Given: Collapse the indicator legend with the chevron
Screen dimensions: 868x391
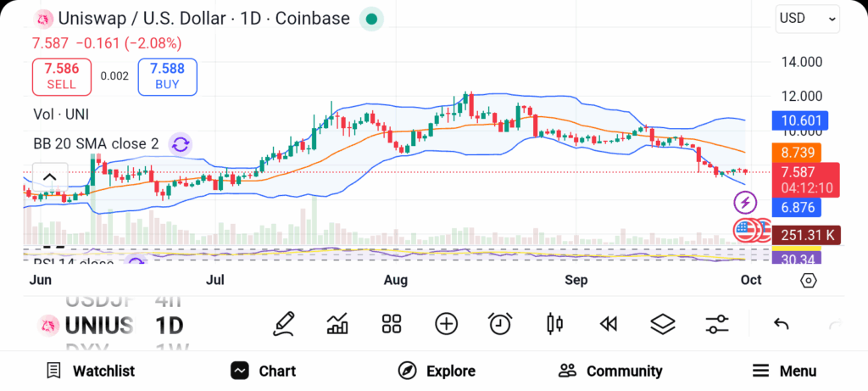Looking at the screenshot, I should (49, 177).
